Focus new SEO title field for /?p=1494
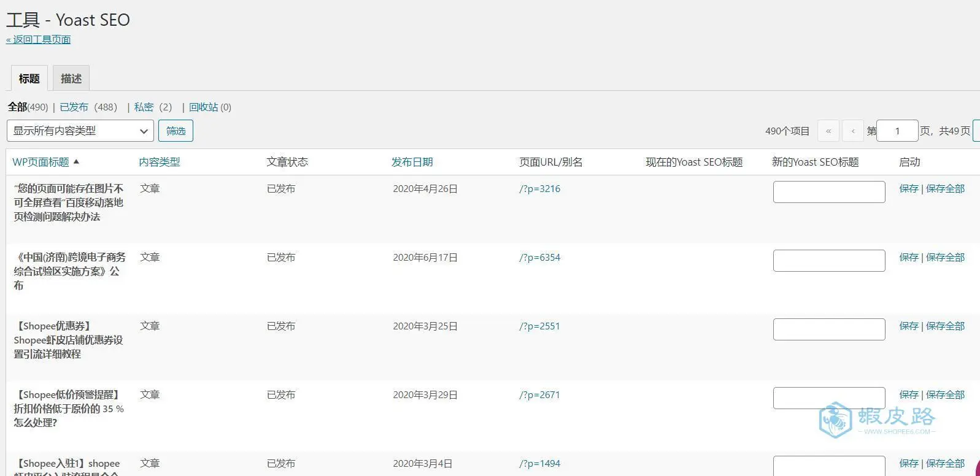 coord(829,466)
